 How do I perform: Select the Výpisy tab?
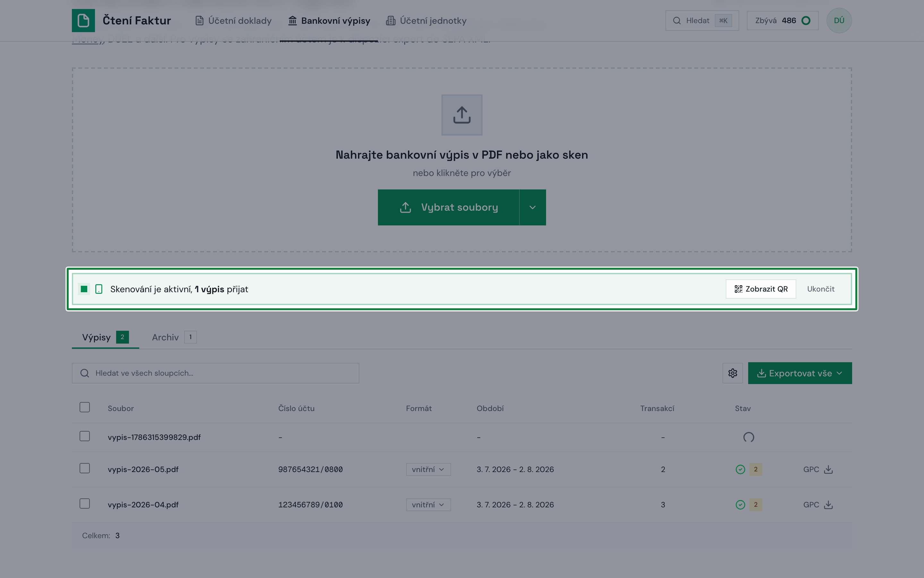tap(105, 337)
